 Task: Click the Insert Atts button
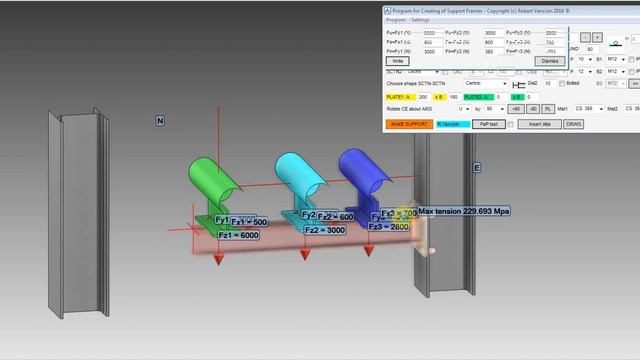tap(540, 124)
